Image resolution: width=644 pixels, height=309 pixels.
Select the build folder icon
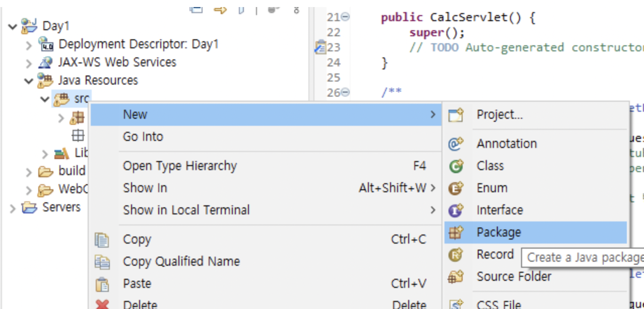click(46, 172)
